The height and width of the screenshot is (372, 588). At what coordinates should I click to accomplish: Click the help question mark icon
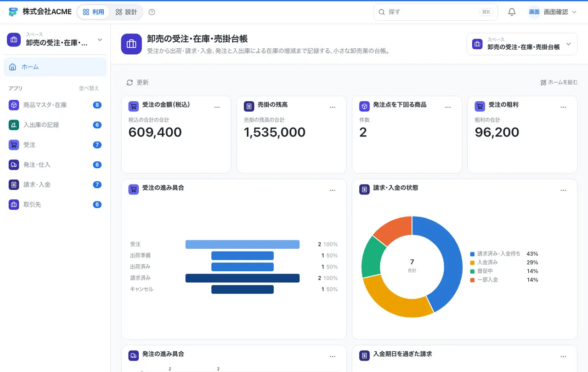[152, 12]
